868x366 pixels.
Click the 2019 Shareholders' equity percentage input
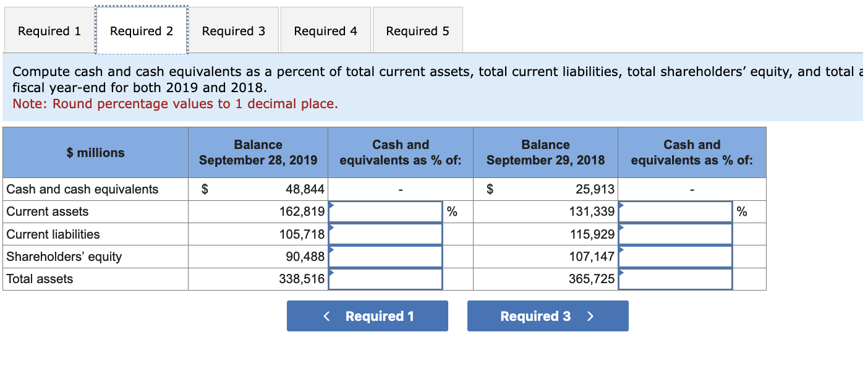(x=386, y=257)
